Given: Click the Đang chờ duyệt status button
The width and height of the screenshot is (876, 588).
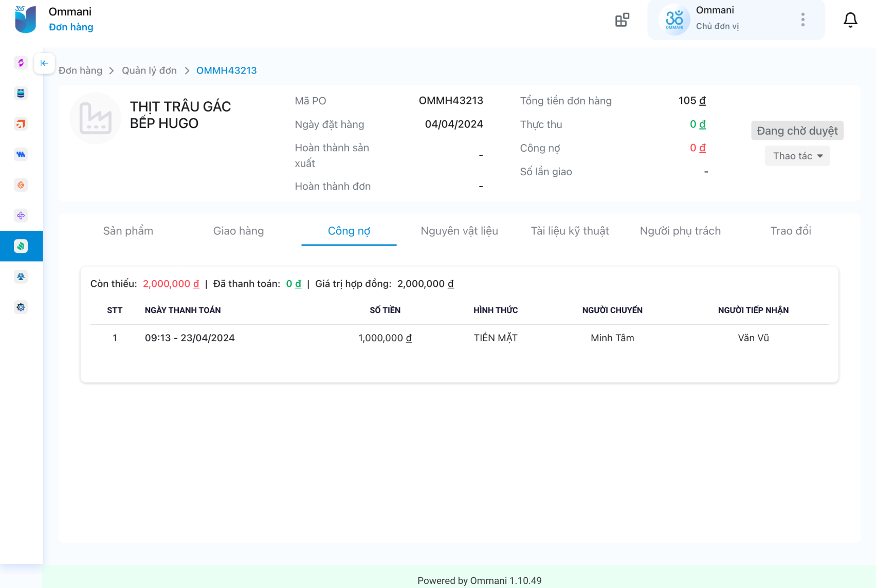Looking at the screenshot, I should coord(797,131).
